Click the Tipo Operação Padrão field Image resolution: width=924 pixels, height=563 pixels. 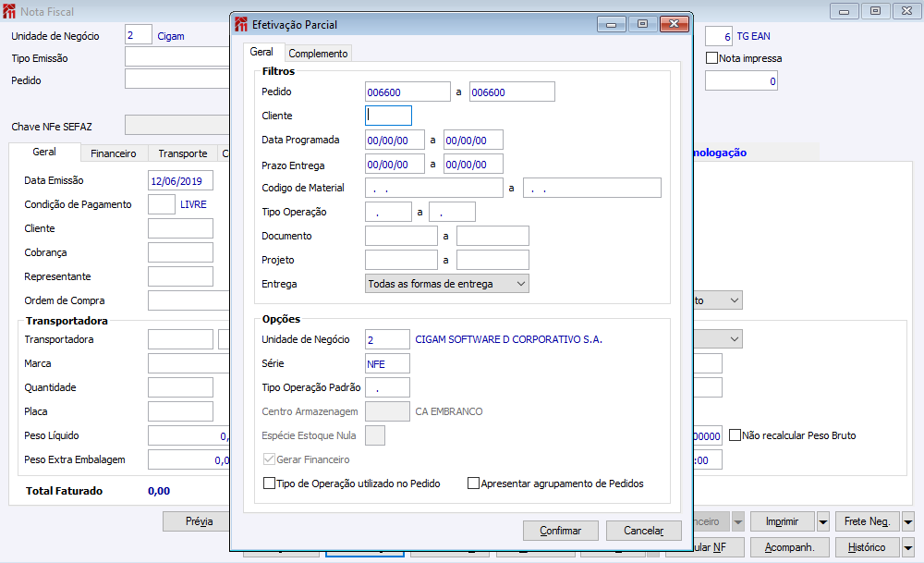pyautogui.click(x=387, y=388)
